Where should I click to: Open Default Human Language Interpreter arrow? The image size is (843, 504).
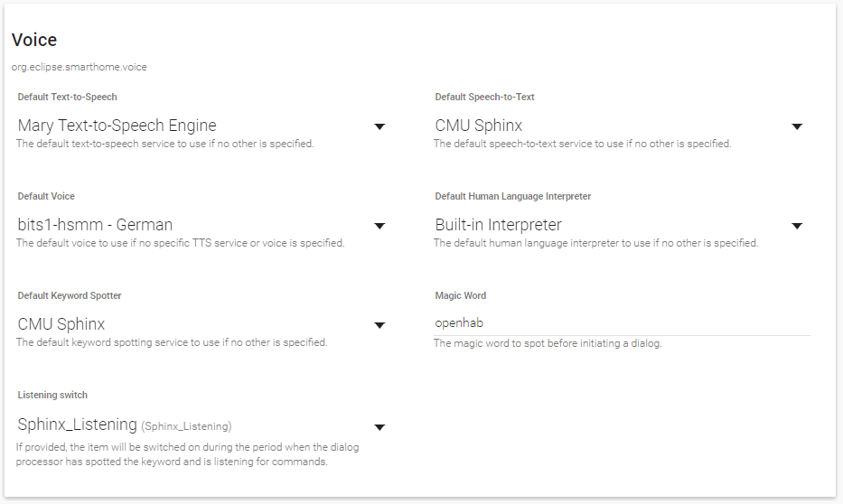tap(797, 226)
